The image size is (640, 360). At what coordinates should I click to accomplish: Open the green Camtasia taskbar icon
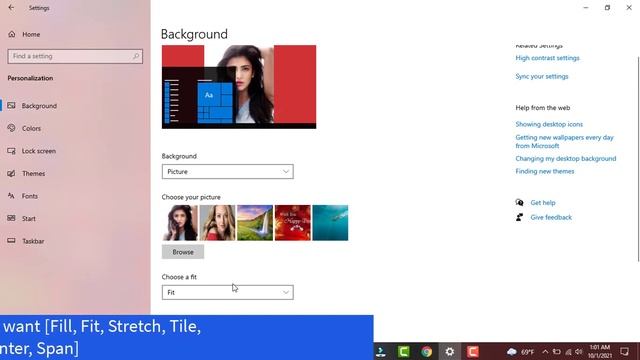404,351
